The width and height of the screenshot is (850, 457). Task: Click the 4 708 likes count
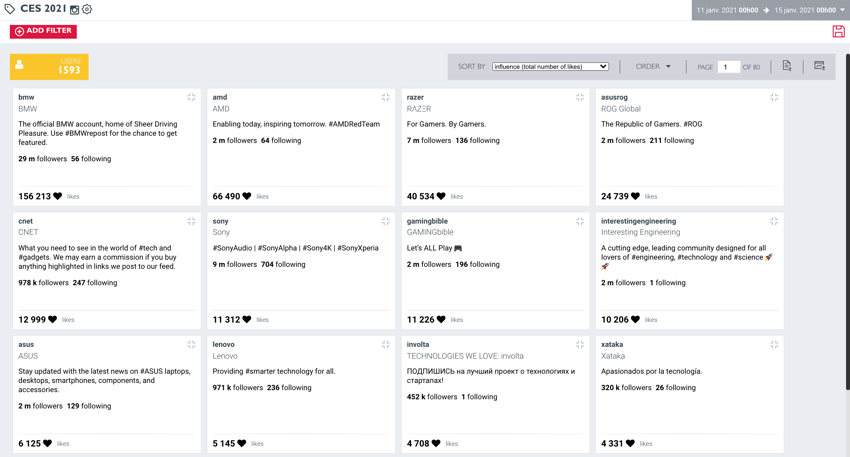[418, 443]
